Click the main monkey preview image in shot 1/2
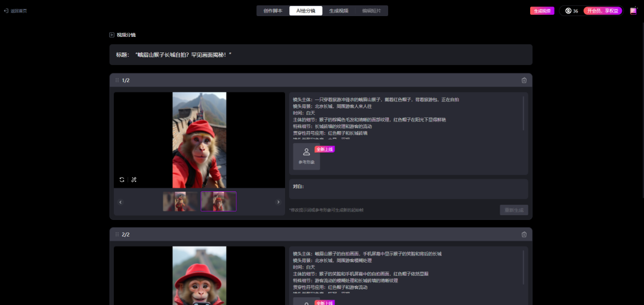Image resolution: width=644 pixels, height=305 pixels. 199,140
